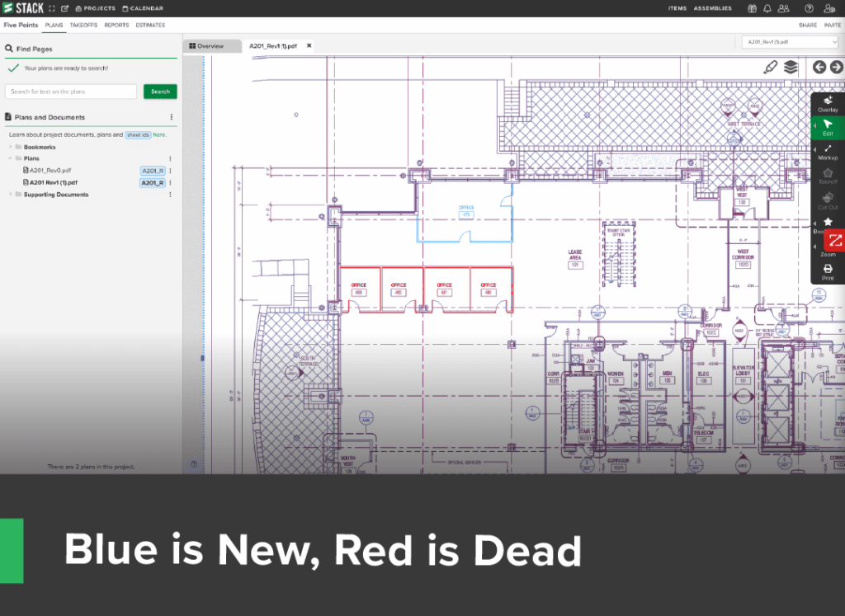
Task: Expand the Edit tool flyout arrow
Action: pos(814,125)
